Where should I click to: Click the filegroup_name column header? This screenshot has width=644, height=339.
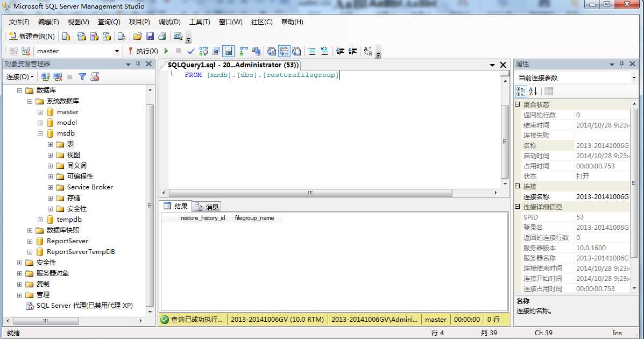click(x=254, y=218)
